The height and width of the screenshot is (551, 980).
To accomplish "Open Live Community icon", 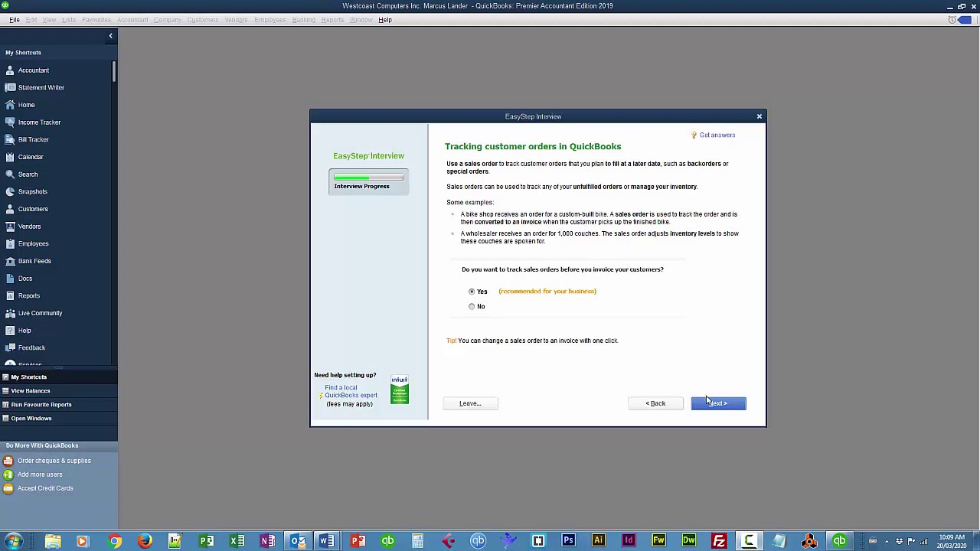I will pyautogui.click(x=9, y=313).
